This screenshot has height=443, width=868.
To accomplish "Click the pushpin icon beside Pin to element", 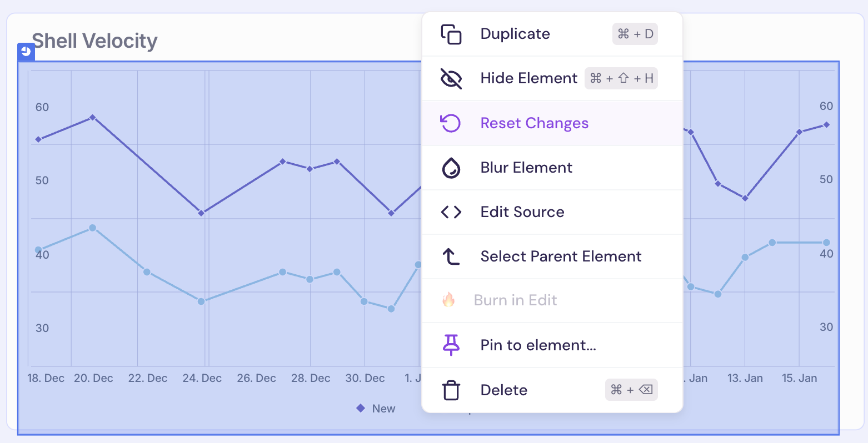I will 451,345.
